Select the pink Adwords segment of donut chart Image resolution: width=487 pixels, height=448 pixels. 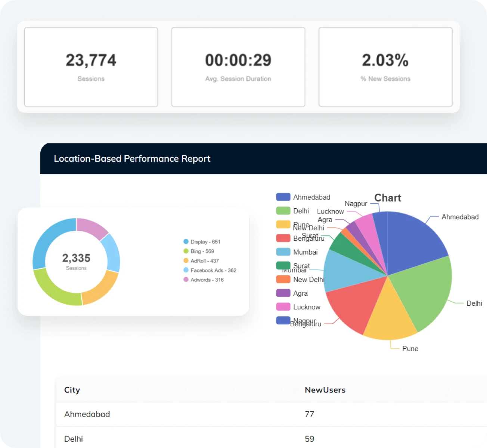pyautogui.click(x=91, y=227)
